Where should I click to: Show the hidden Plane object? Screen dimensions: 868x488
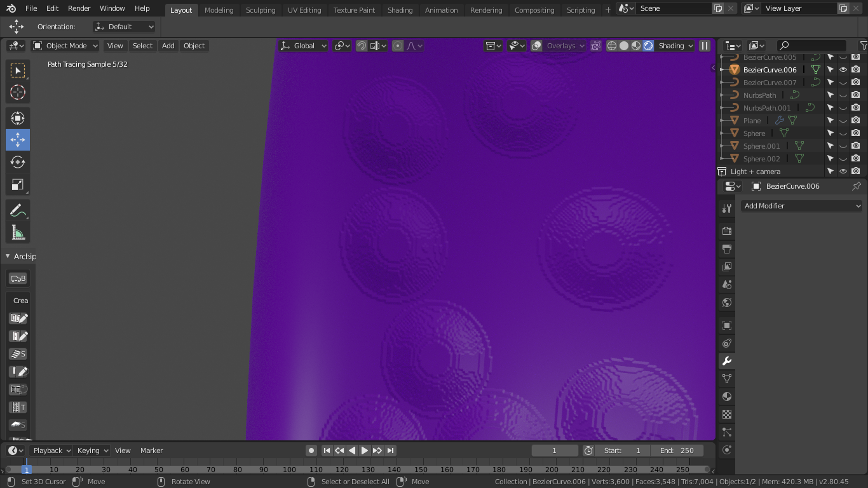pyautogui.click(x=843, y=121)
